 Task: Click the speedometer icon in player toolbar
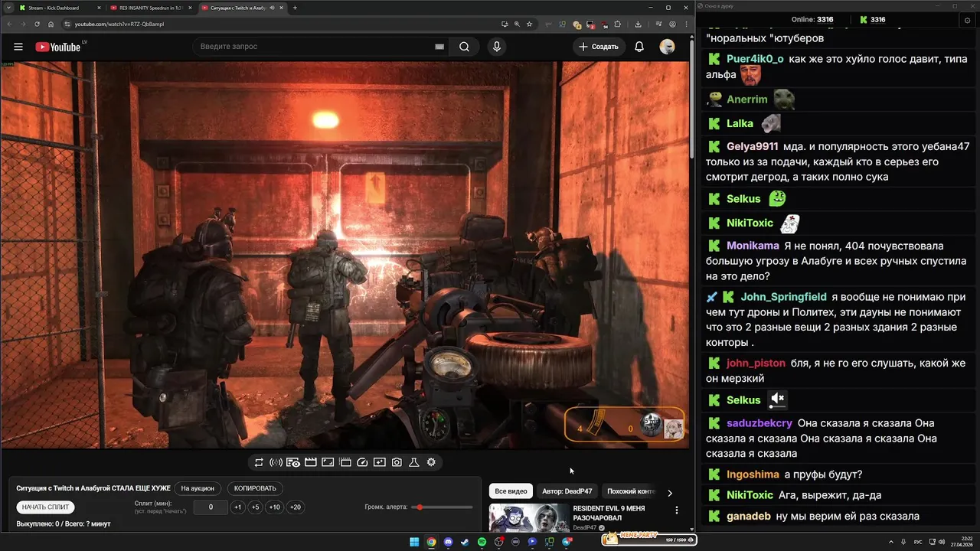[363, 462]
